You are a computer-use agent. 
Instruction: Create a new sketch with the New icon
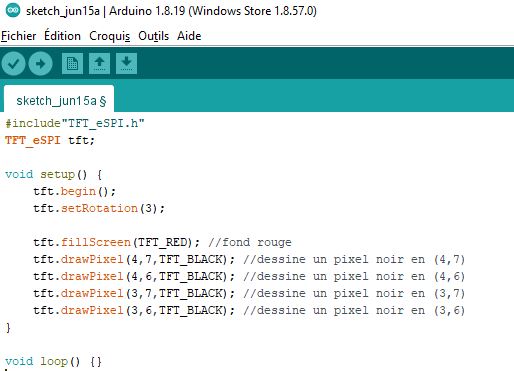click(x=72, y=63)
